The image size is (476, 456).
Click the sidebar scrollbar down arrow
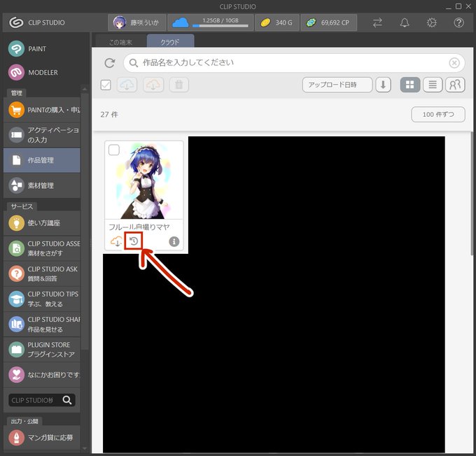(85, 448)
